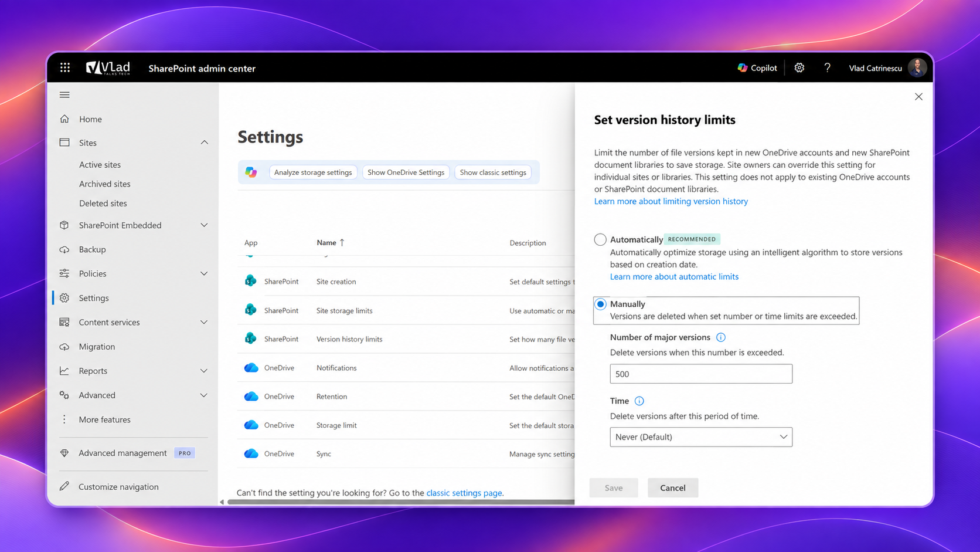The width and height of the screenshot is (980, 552).
Task: Click the Customize navigation pencil icon
Action: point(64,486)
